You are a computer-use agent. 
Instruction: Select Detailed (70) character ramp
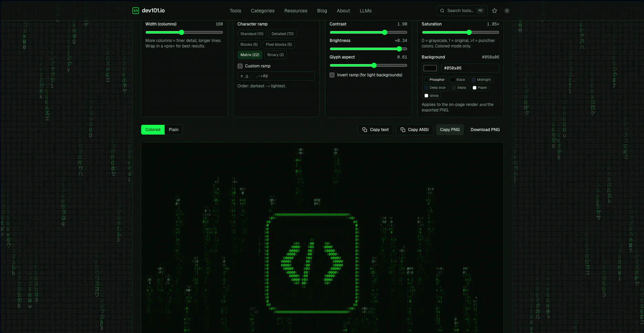point(282,34)
